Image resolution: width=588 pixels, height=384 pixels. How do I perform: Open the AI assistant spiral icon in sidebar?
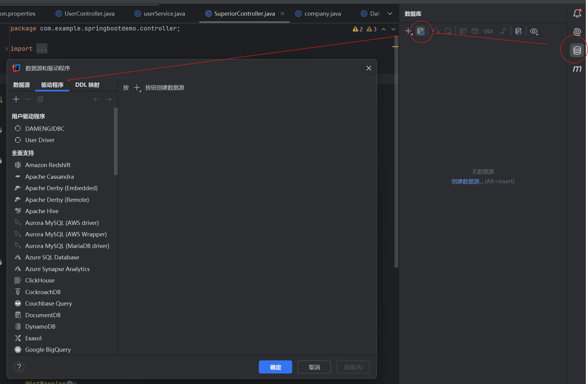pyautogui.click(x=577, y=31)
